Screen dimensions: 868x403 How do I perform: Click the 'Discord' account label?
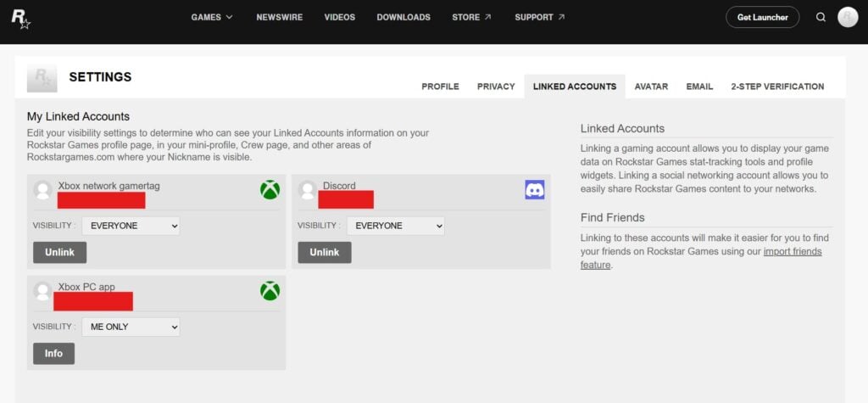pyautogui.click(x=339, y=186)
